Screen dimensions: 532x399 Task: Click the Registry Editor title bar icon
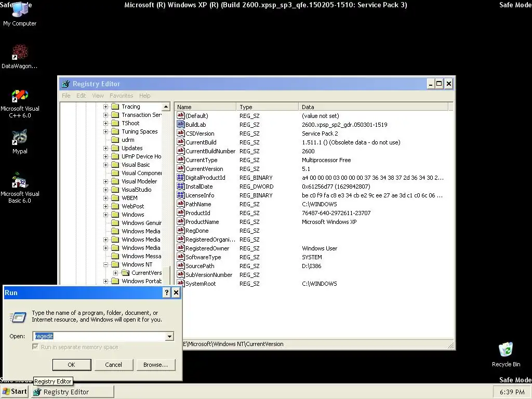tap(66, 84)
